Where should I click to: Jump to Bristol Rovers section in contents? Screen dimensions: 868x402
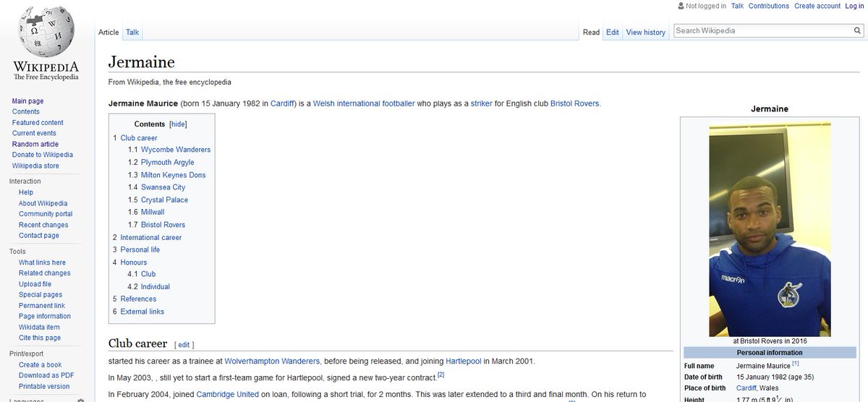(x=163, y=225)
